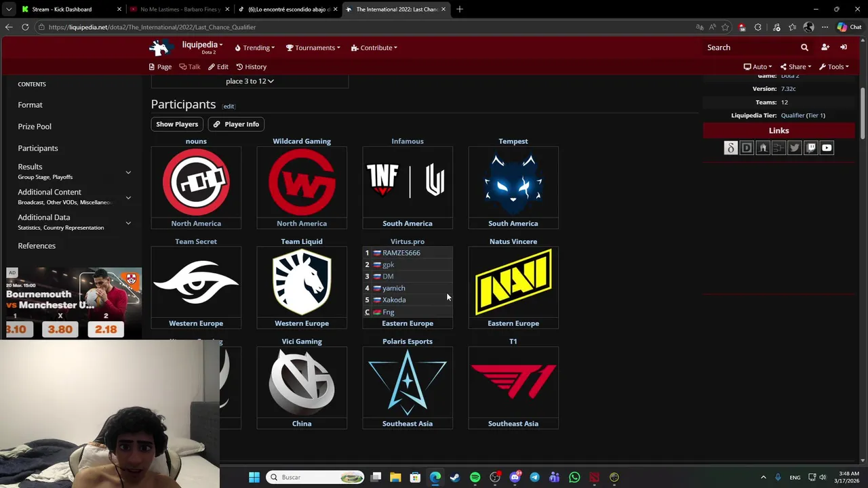The image size is (868, 488).
Task: Click the Team Secret logo
Action: (196, 282)
